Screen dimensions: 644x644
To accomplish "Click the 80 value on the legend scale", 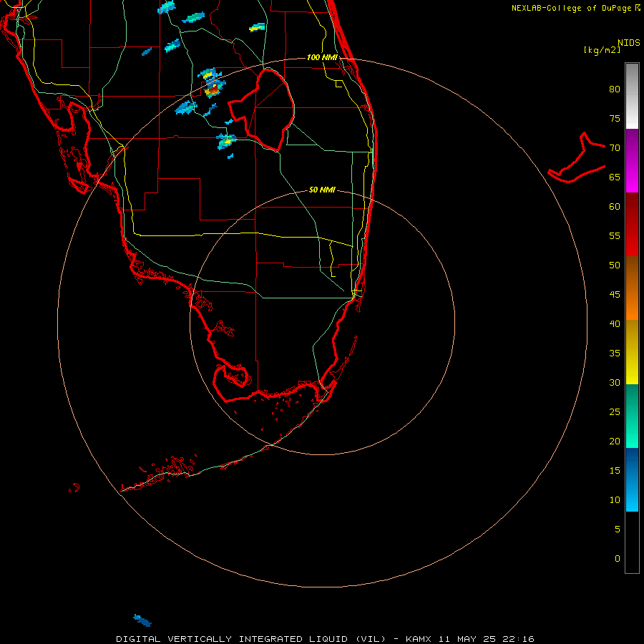I will [x=615, y=89].
